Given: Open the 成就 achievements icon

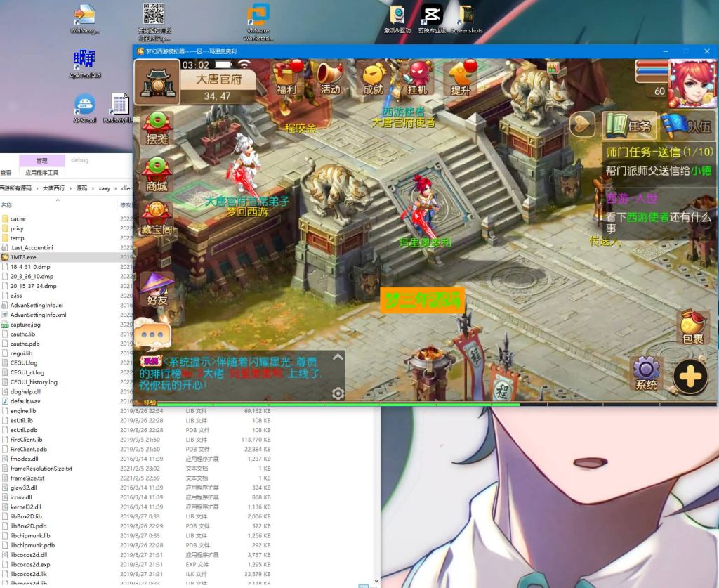Looking at the screenshot, I should point(374,78).
